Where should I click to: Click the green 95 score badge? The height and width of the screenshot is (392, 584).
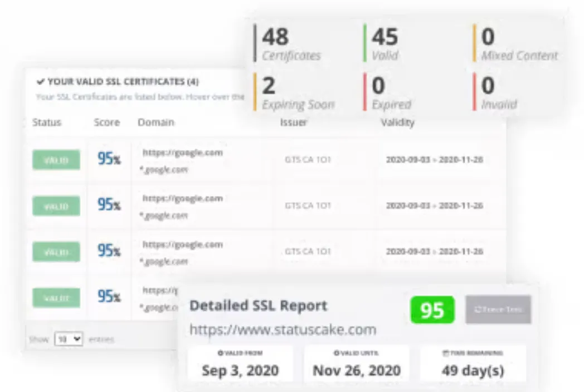pos(432,310)
